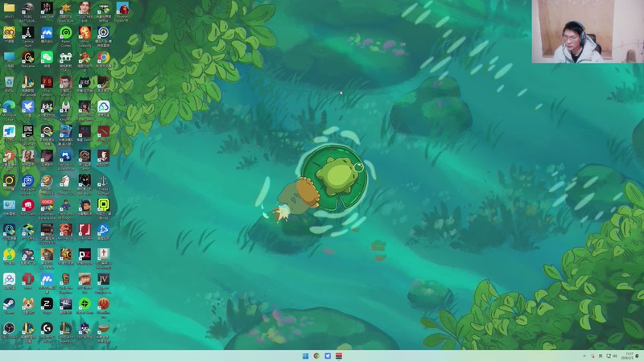644x362 pixels.
Task: Open the red app on the taskbar
Action: [x=339, y=356]
